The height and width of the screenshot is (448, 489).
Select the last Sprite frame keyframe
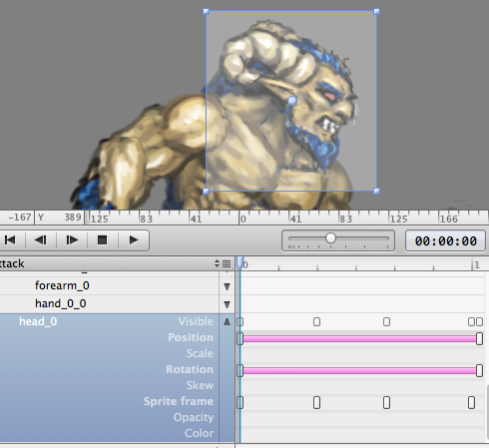click(471, 402)
